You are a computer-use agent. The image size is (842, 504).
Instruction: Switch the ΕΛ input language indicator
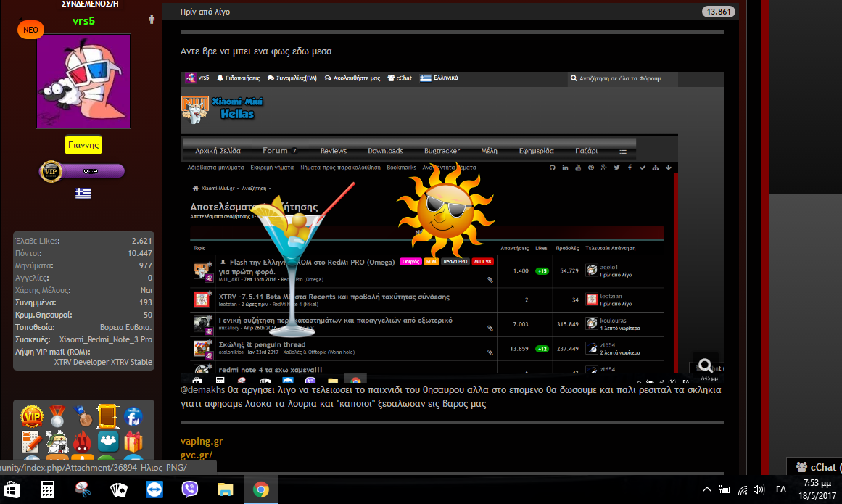[781, 489]
